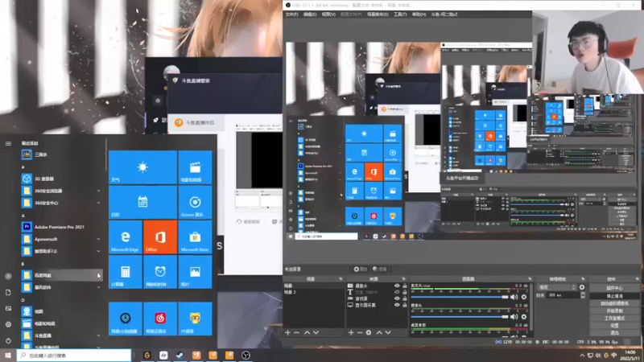Open the Alarms and Clock tile
This screenshot has width=644, height=362.
(160, 272)
